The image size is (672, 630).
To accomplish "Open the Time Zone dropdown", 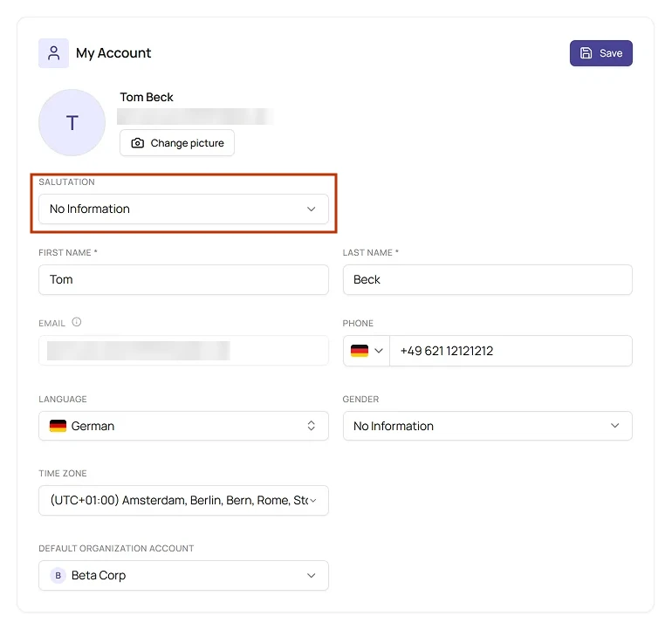I will tap(183, 500).
